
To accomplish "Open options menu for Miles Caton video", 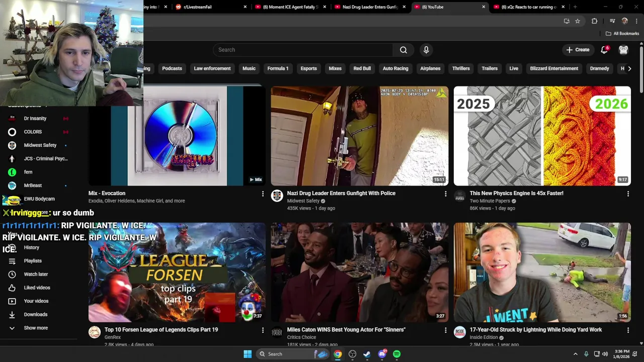I will pos(445,330).
